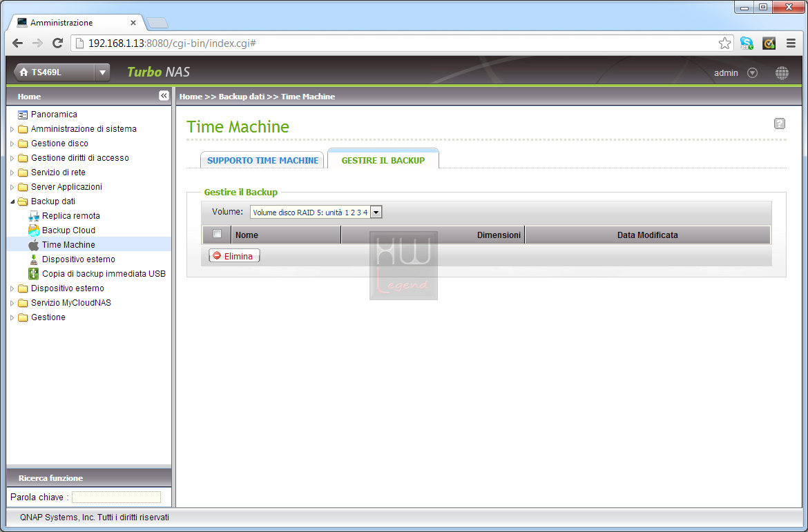The image size is (808, 532).
Task: Select Gestione diritti di accesso label
Action: coord(80,157)
